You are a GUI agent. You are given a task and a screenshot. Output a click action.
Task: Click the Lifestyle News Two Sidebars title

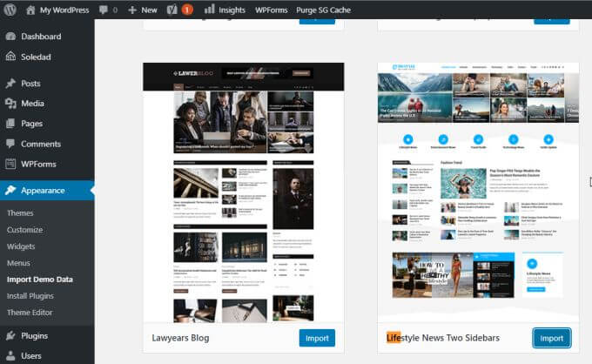(443, 338)
